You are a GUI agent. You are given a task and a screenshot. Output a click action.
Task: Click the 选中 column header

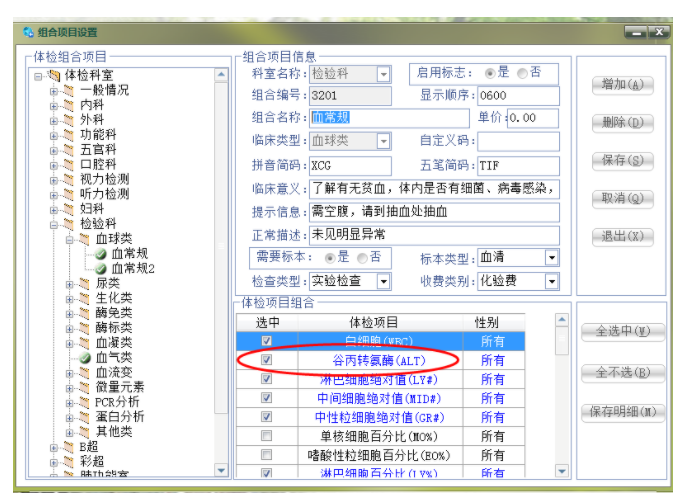(x=268, y=323)
